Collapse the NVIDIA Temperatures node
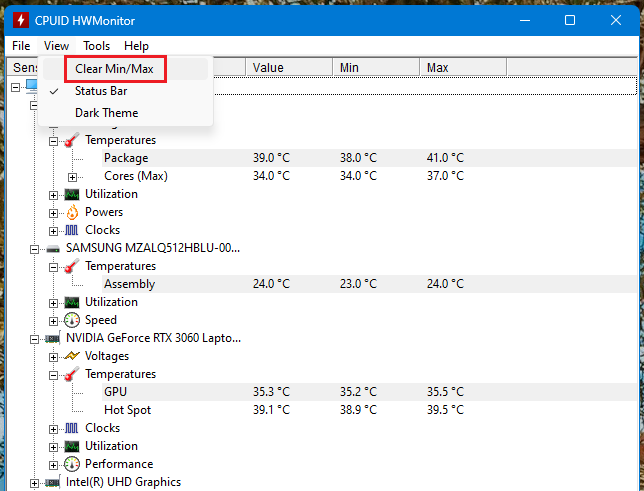 coord(53,376)
